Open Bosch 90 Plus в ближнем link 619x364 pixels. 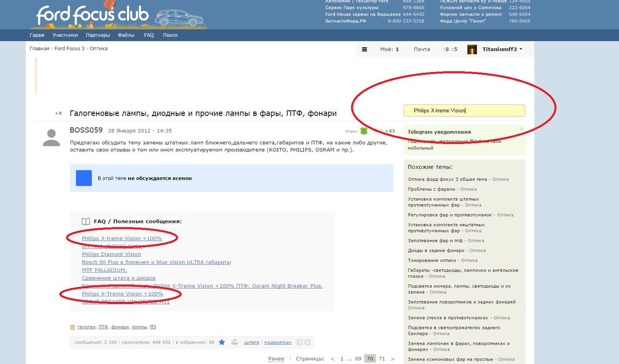156,262
